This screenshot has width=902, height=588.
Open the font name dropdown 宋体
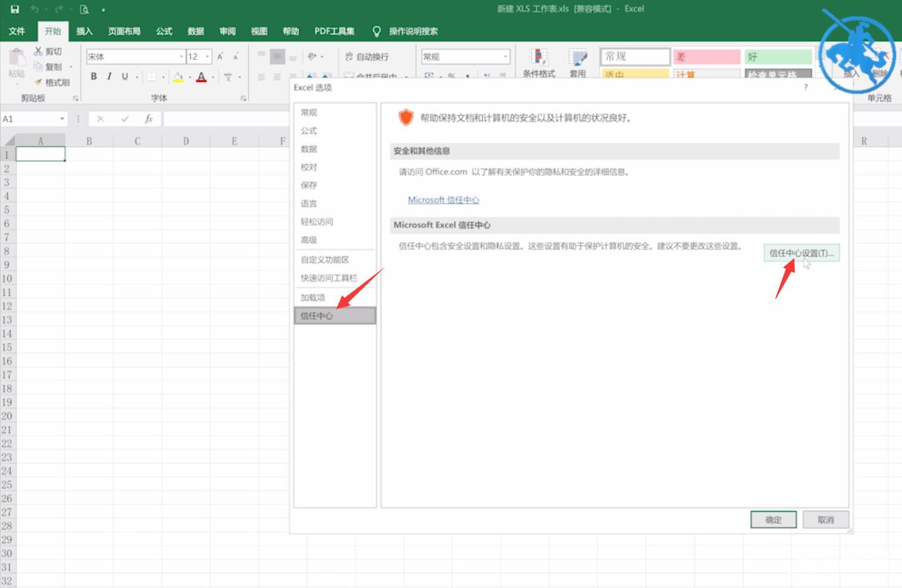pyautogui.click(x=181, y=56)
